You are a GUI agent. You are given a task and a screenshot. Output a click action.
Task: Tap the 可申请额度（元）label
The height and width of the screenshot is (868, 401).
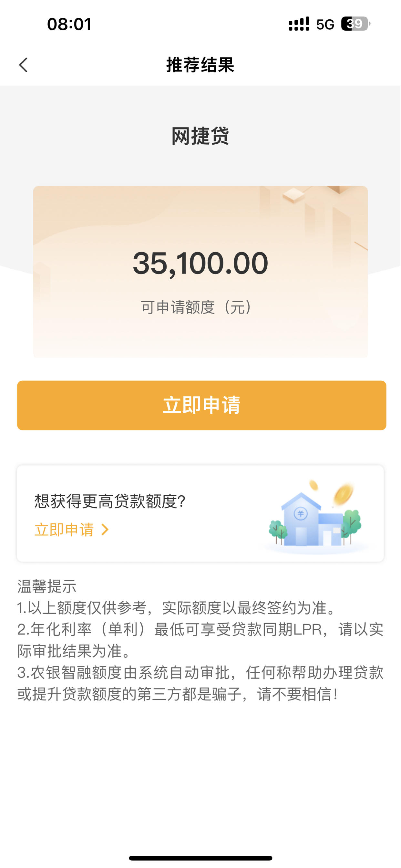(196, 307)
